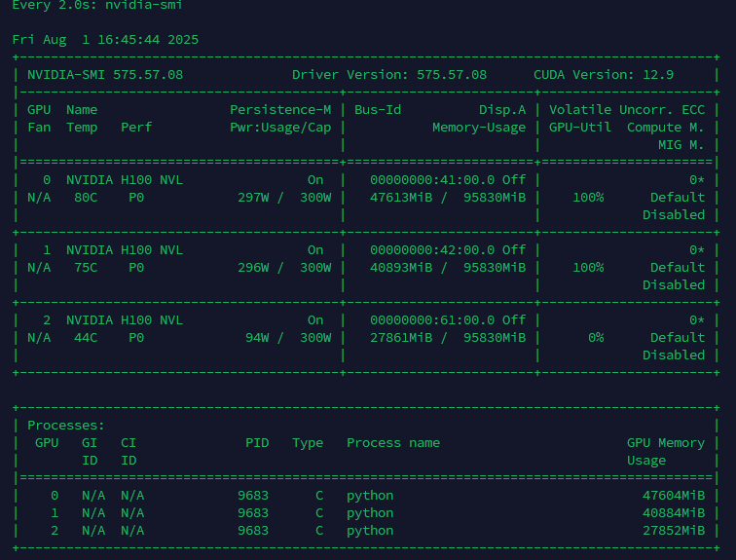Click PID 9683 in the 47604MiB row
Image resolution: width=736 pixels, height=560 pixels.
pyautogui.click(x=253, y=496)
